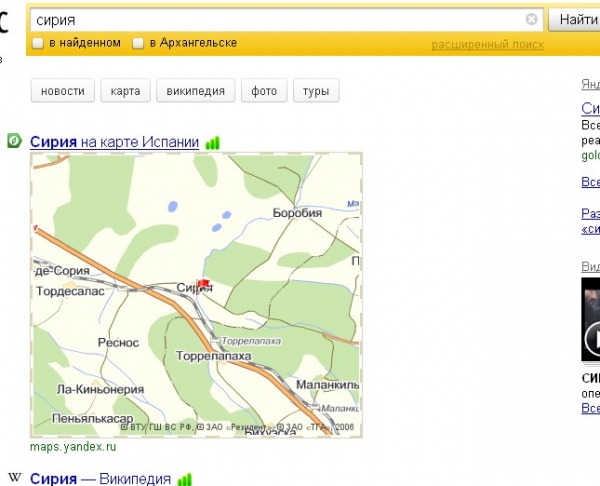600x486 pixels.
Task: Open the новости filter tab
Action: 63,91
